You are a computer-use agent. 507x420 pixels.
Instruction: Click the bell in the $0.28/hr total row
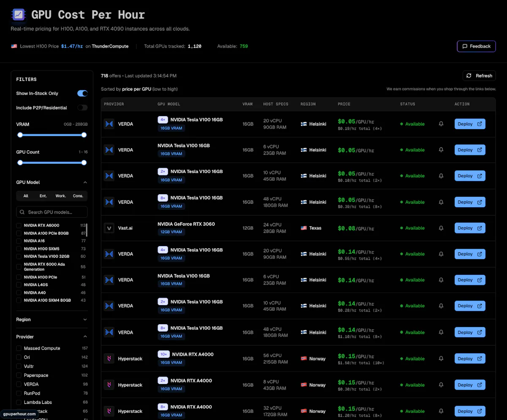point(441,306)
